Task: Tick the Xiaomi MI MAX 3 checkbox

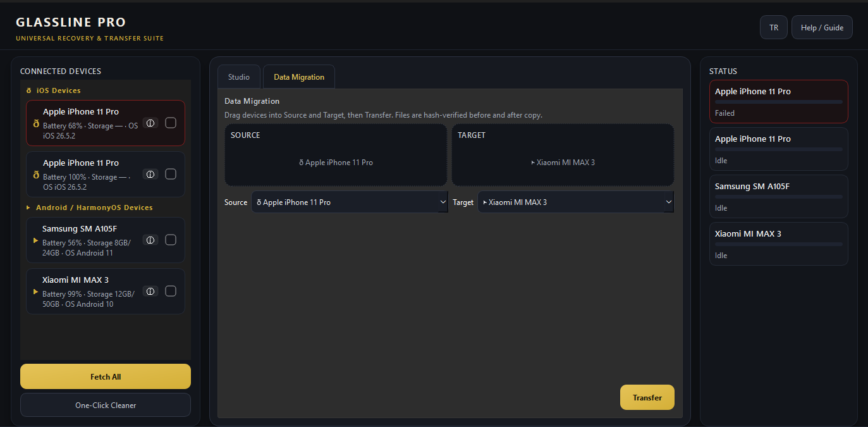Action: click(x=171, y=291)
